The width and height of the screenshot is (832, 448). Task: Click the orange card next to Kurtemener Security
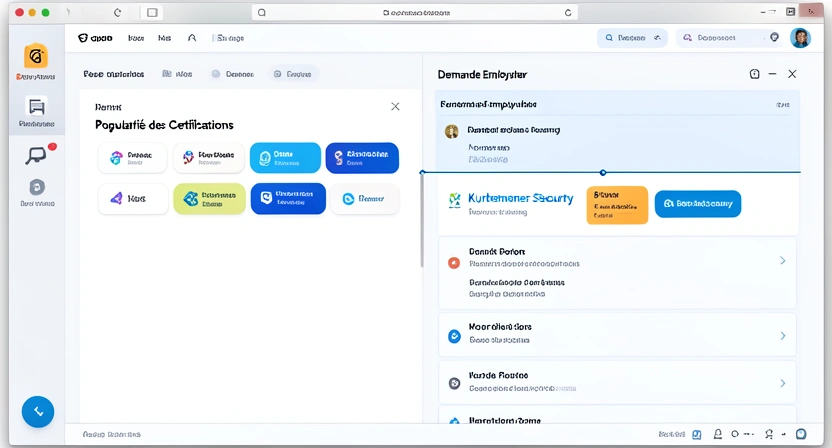tap(616, 204)
